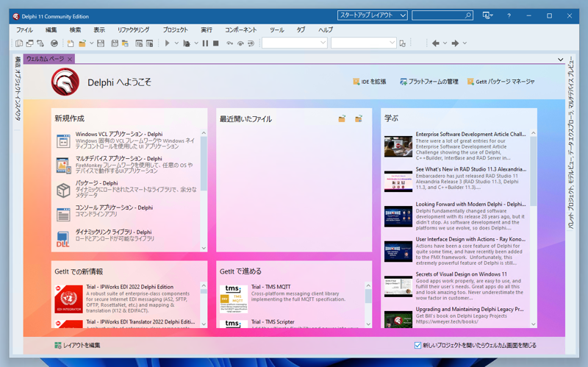Click the Save All double-floppy icon
This screenshot has width=588, height=367.
coord(115,43)
